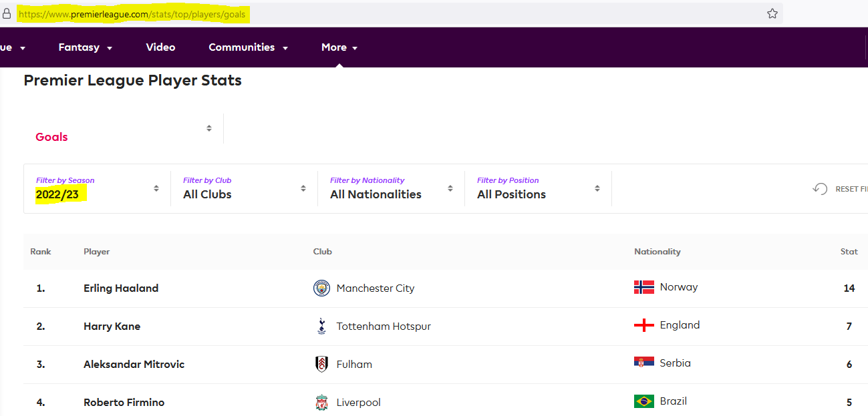Open Erling Haaland's player page
This screenshot has height=416, width=868.
121,288
